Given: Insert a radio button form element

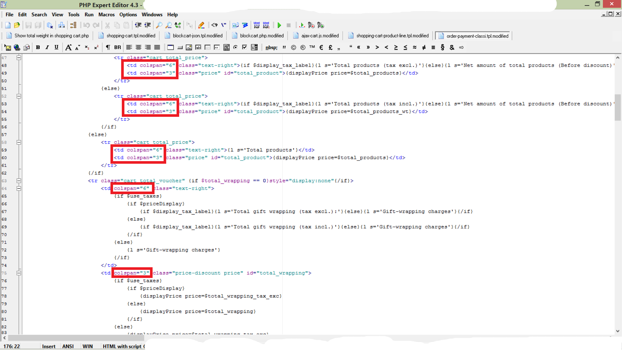Looking at the screenshot, I should click(236, 47).
